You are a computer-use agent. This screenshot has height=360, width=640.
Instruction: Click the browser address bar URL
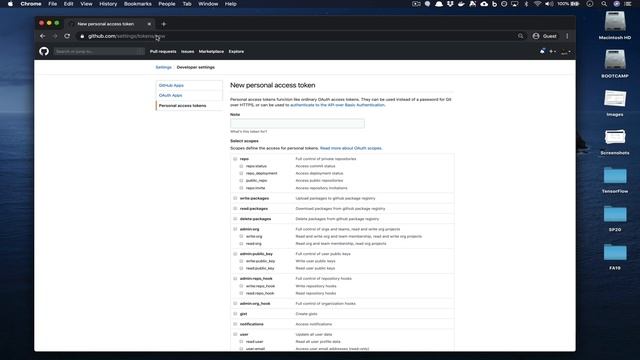coord(126,36)
